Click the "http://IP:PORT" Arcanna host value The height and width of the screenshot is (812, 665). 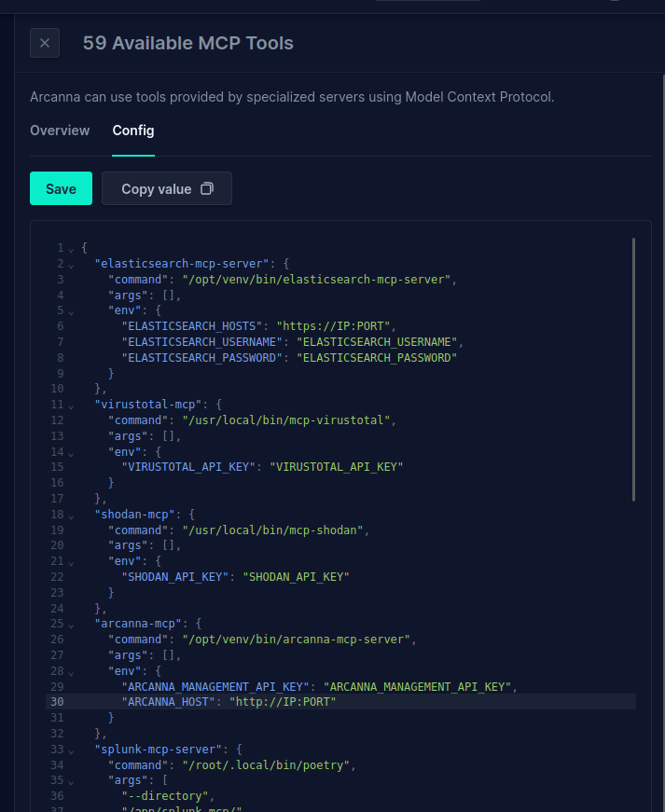click(283, 702)
